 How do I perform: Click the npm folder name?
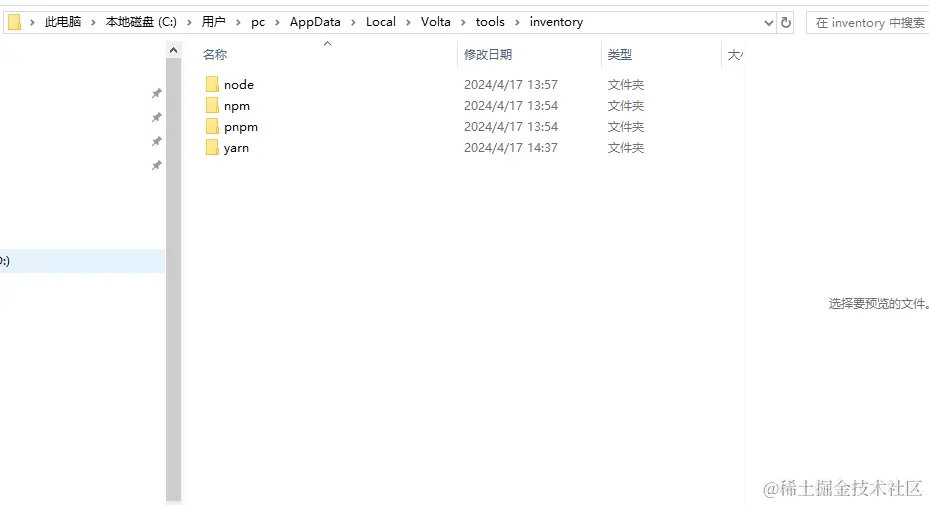click(x=237, y=106)
